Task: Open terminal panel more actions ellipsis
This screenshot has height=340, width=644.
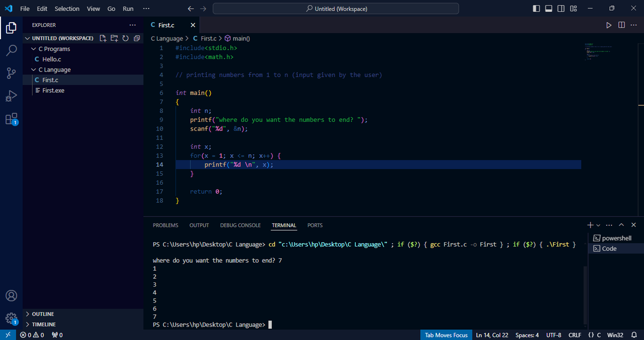Action: 609,225
